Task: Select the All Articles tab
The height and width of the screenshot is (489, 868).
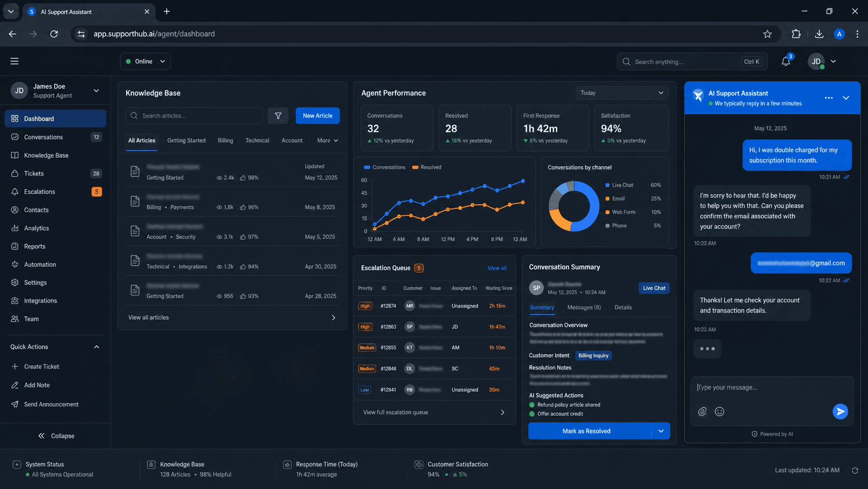Action: (142, 141)
